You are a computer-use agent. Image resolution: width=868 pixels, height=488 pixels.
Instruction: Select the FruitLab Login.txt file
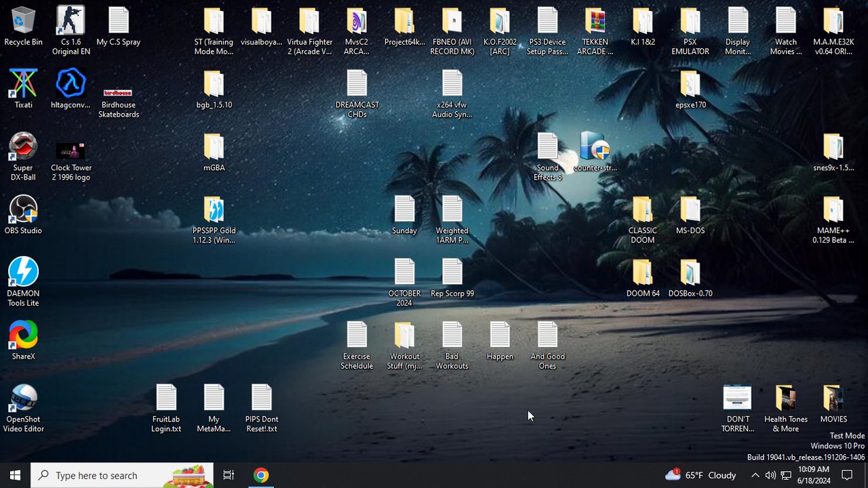pyautogui.click(x=166, y=409)
